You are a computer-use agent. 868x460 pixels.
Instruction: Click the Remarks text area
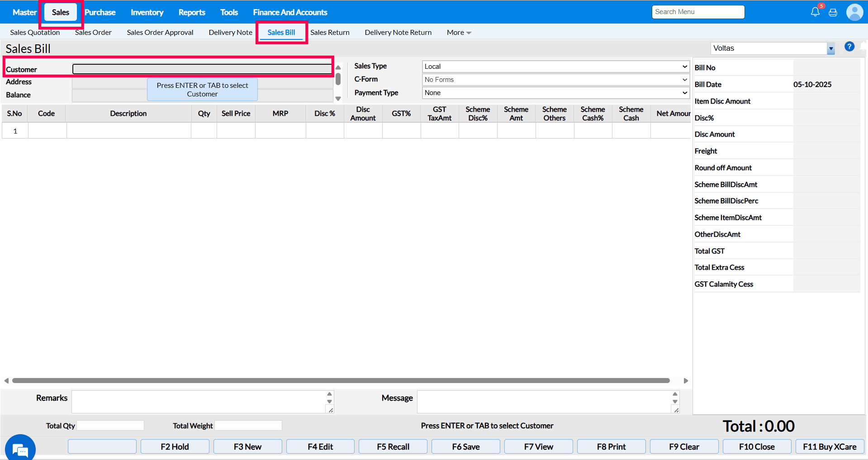click(198, 402)
